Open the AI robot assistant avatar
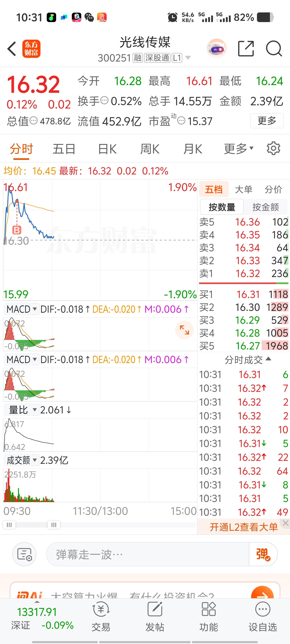The width and height of the screenshot is (290, 644). click(x=217, y=49)
